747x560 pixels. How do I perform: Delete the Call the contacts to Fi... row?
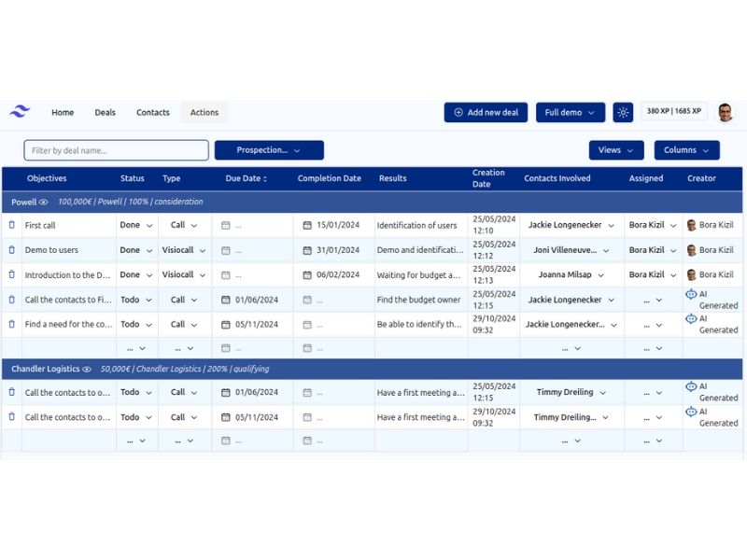pos(12,300)
